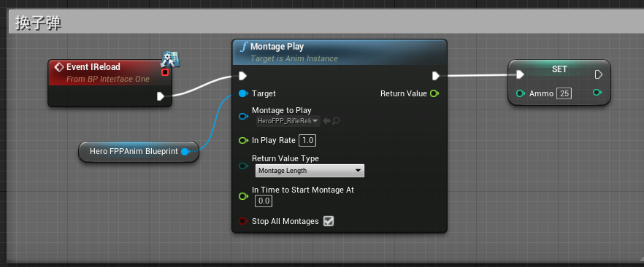Click the SET node output value pin

(x=597, y=93)
